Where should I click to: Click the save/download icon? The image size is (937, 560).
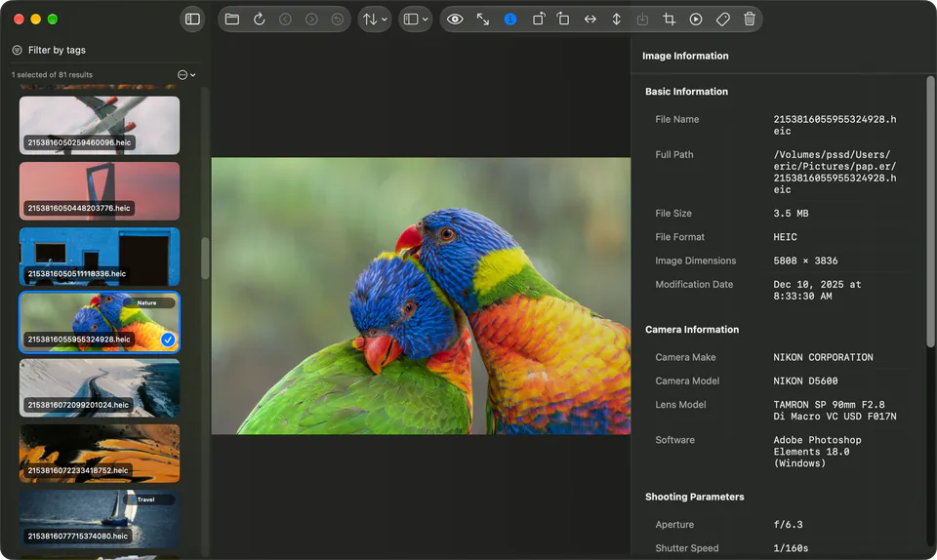click(642, 20)
